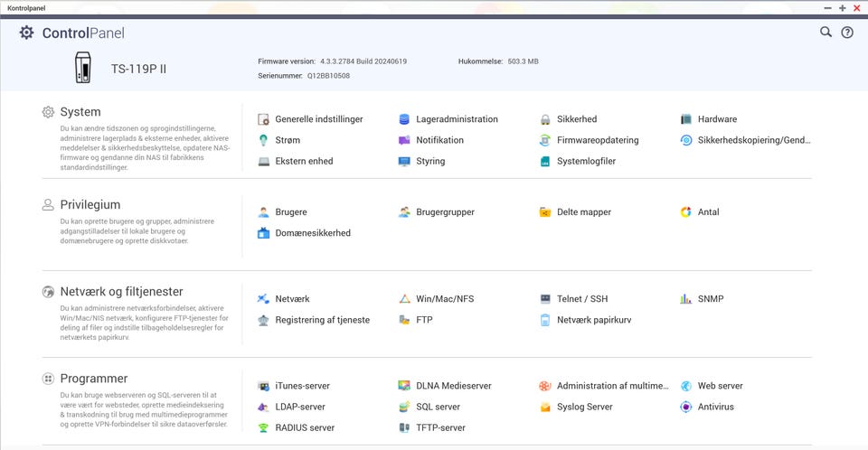The width and height of the screenshot is (868, 450).
Task: Open Generelle indstillinger link
Action: [x=318, y=119]
